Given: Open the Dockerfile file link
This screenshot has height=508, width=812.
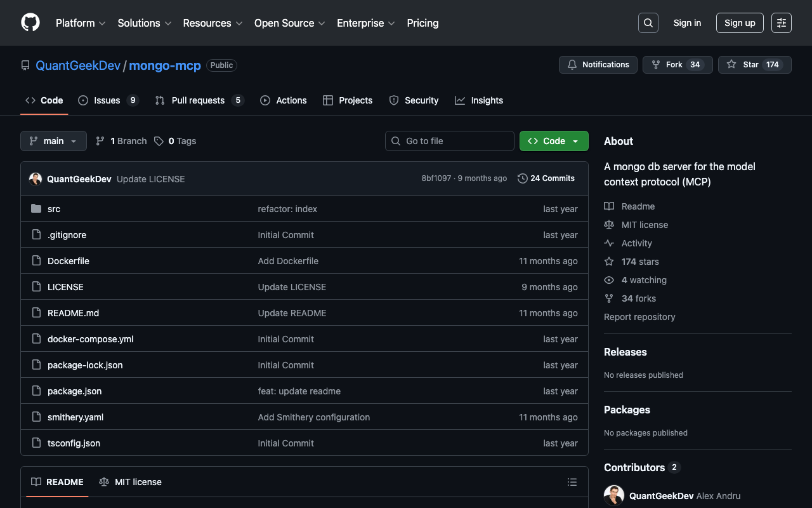Looking at the screenshot, I should [x=69, y=261].
